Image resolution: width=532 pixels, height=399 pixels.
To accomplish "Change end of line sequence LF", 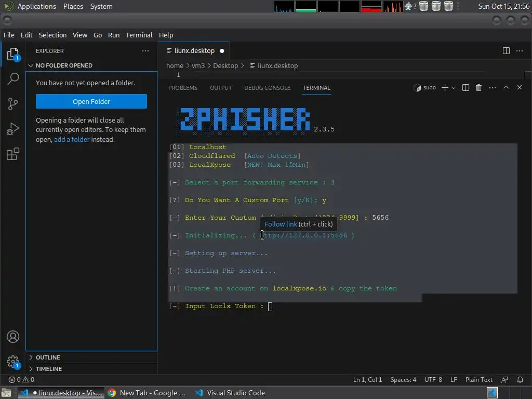I will coord(454,380).
